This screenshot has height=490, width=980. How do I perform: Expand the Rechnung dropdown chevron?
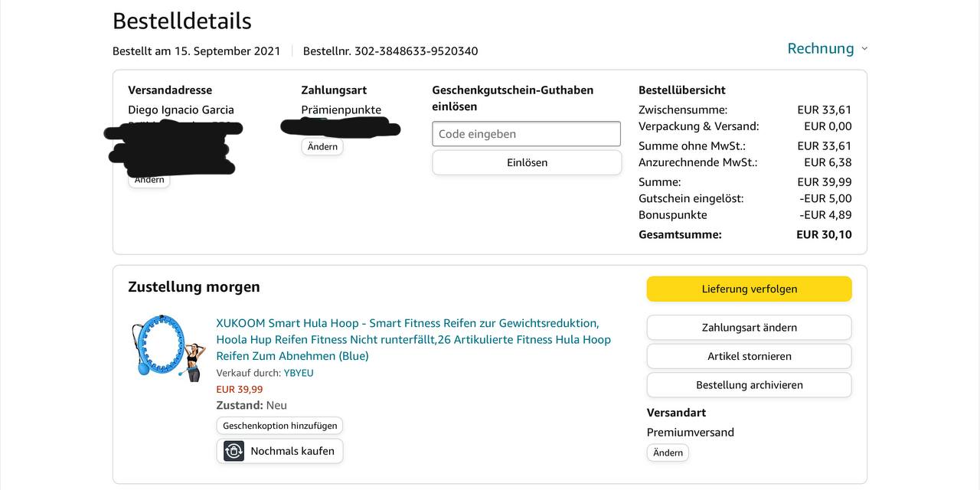click(864, 48)
